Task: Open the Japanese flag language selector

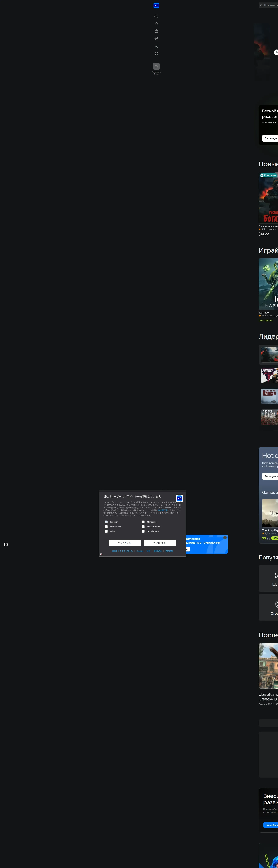Action: pyautogui.click(x=101, y=554)
